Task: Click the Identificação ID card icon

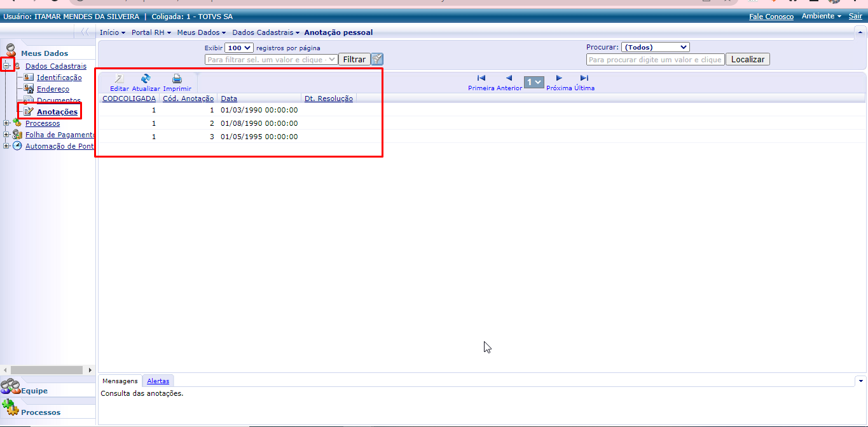Action: pyautogui.click(x=29, y=78)
